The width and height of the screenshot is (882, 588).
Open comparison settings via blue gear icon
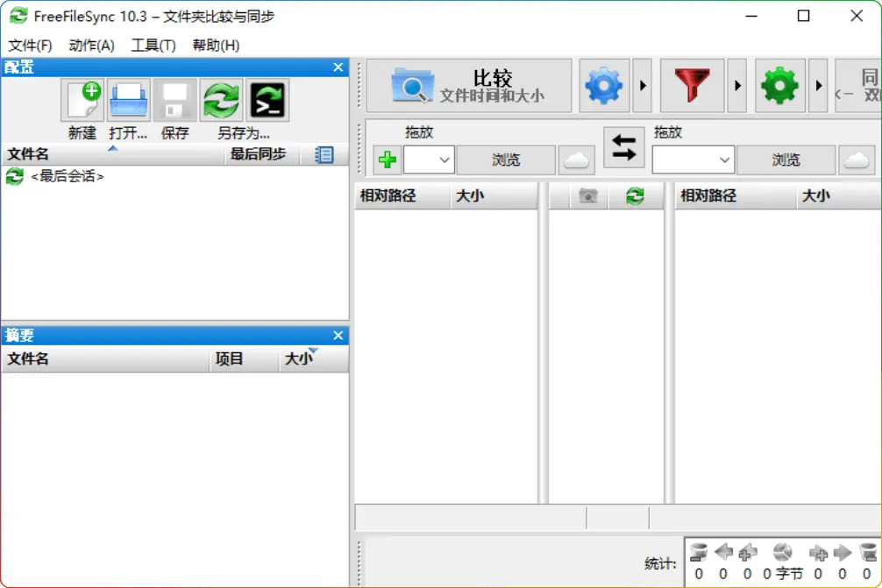[604, 86]
